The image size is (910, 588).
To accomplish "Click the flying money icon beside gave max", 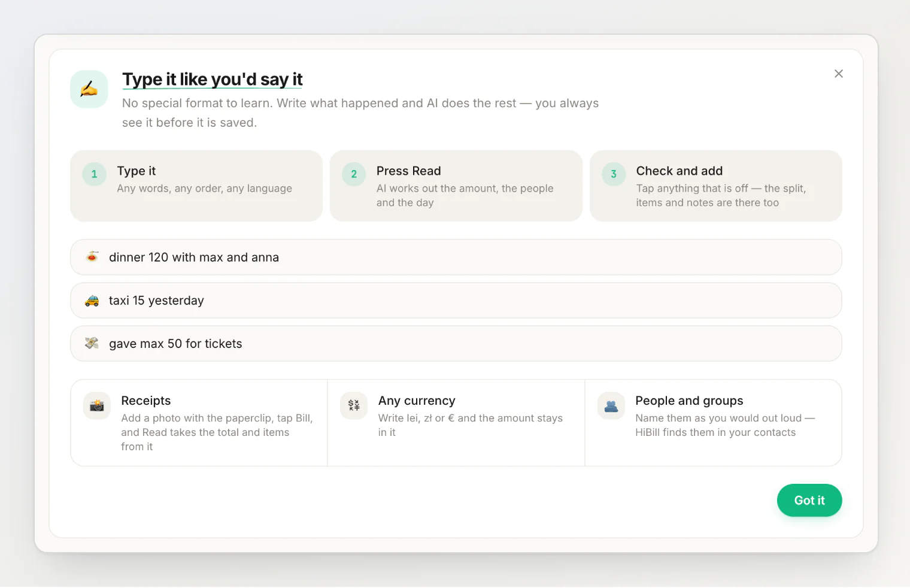I will [92, 343].
